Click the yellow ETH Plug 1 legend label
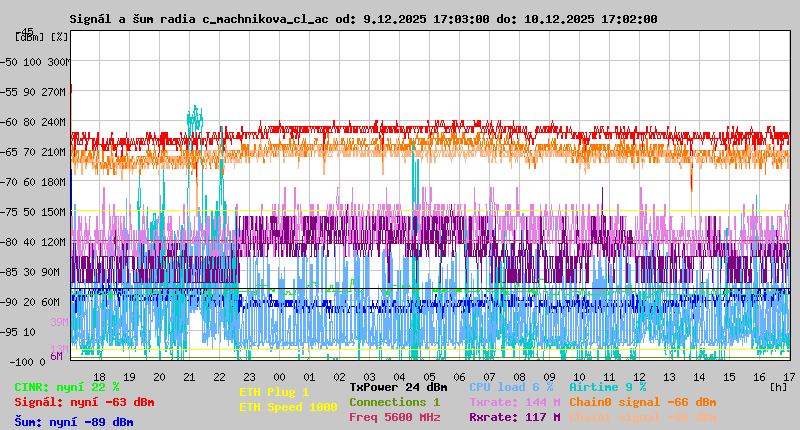 tap(274, 392)
